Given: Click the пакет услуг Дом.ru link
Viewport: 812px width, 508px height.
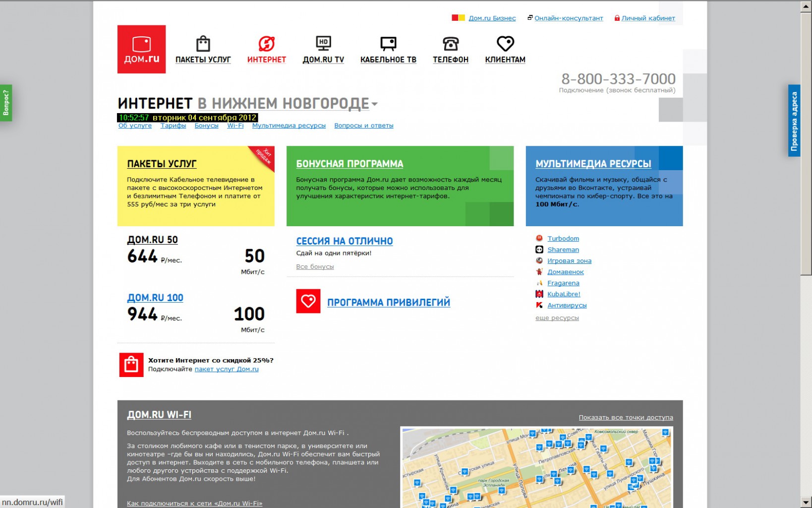Looking at the screenshot, I should click(x=227, y=369).
